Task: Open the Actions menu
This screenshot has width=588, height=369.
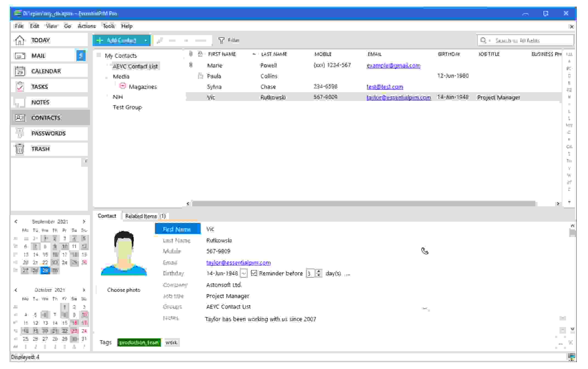Action: coord(87,26)
